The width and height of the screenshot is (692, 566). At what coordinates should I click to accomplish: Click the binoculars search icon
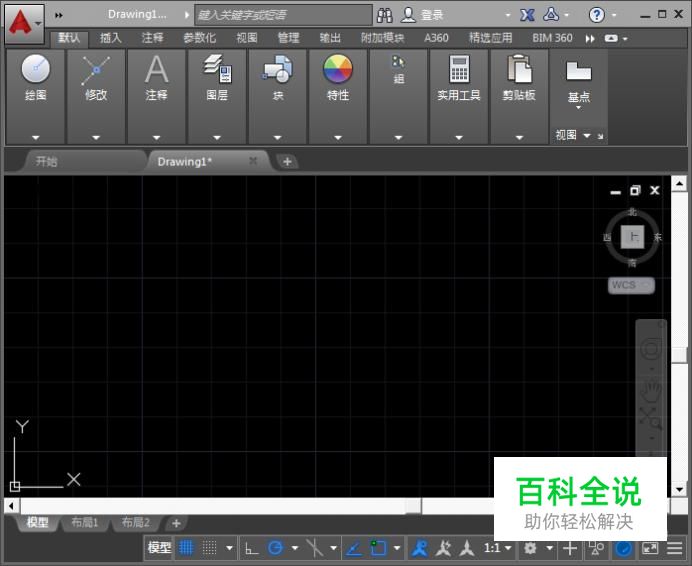[385, 15]
